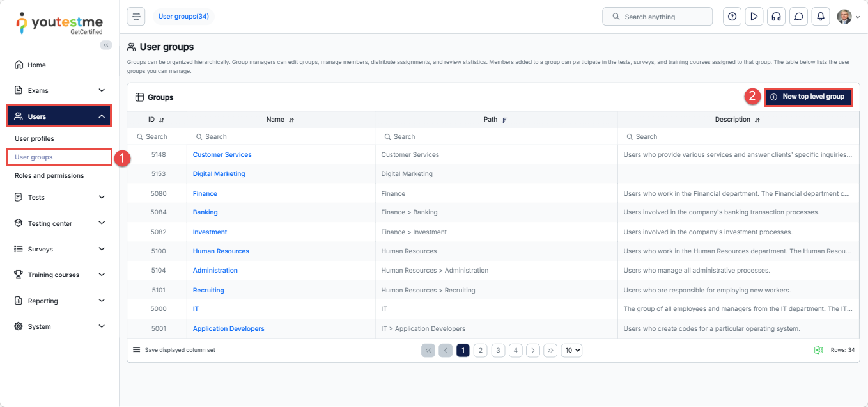The width and height of the screenshot is (868, 407).
Task: Go to User profiles in sidebar
Action: [x=35, y=138]
